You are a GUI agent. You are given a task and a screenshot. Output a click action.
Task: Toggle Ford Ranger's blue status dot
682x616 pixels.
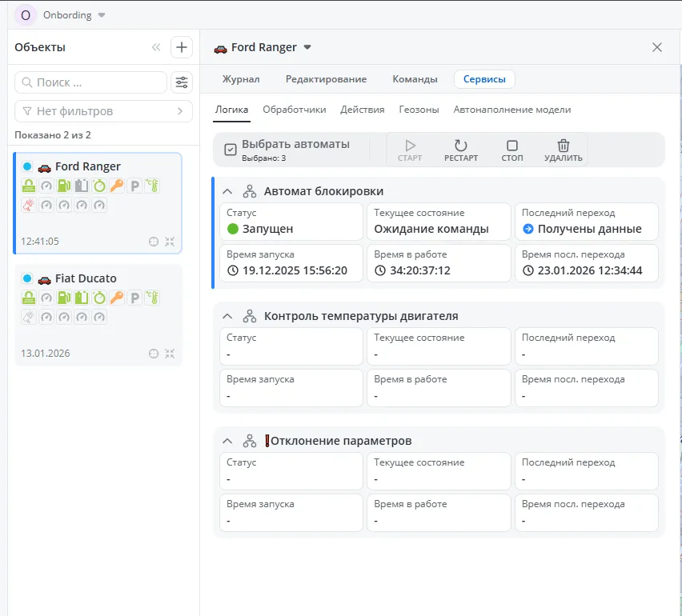[x=27, y=166]
